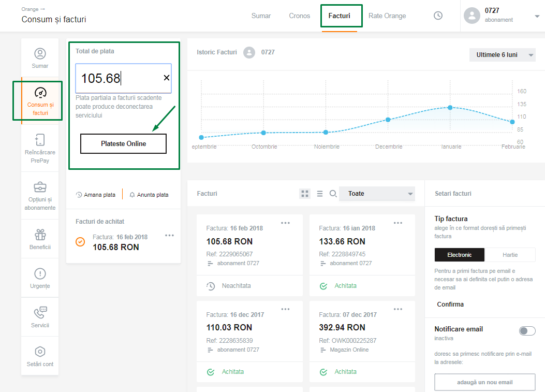Click the Plateste Online button
The width and height of the screenshot is (545, 392).
point(123,143)
